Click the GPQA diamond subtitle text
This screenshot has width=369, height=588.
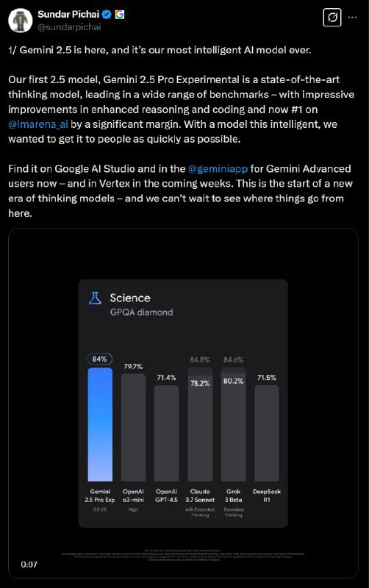click(141, 312)
